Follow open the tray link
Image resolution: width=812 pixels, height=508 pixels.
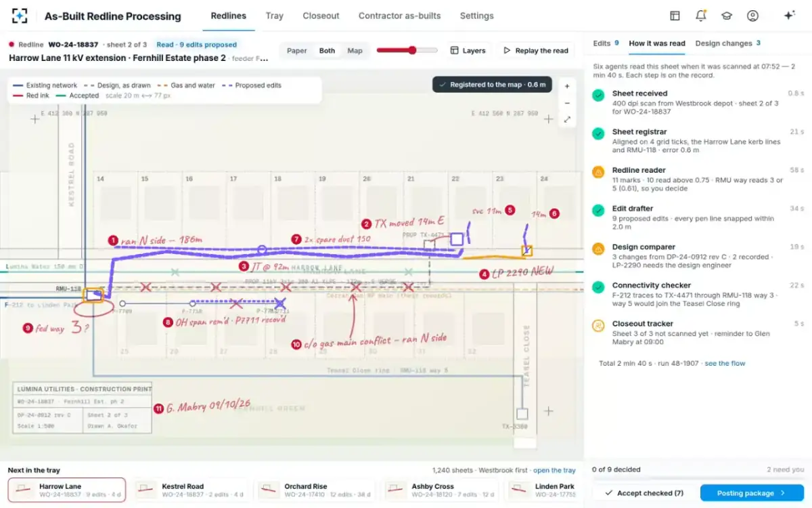click(x=554, y=470)
